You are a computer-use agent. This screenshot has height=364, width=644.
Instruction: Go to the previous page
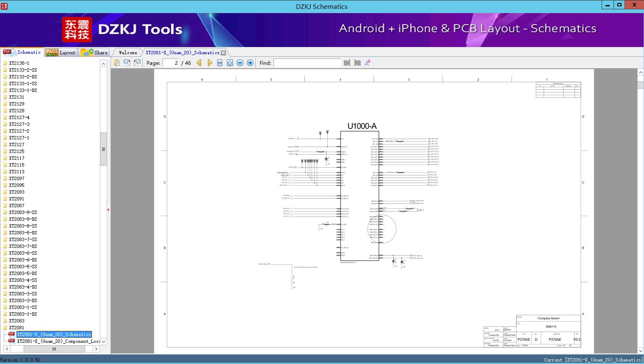pyautogui.click(x=199, y=63)
